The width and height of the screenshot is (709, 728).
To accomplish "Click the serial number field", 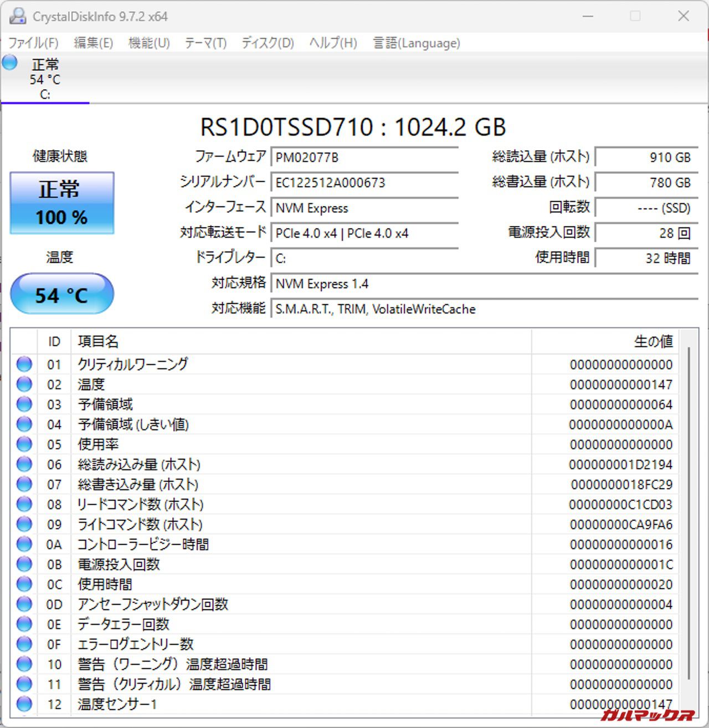I will pos(364,183).
